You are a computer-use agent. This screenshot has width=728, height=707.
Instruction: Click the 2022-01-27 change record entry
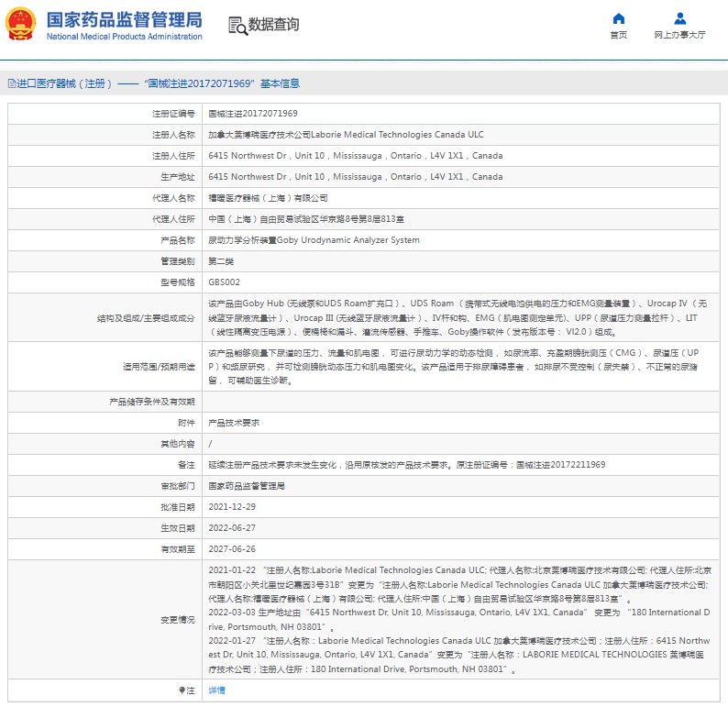tap(459, 655)
